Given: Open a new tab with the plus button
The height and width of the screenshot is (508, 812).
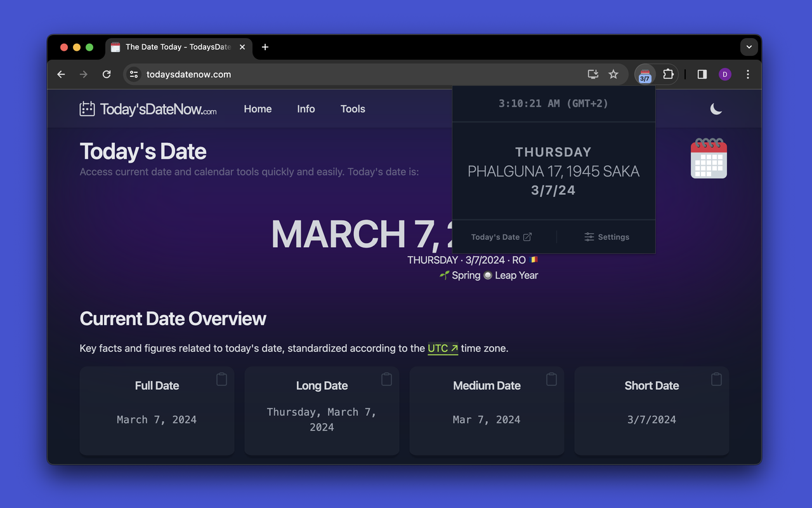Looking at the screenshot, I should pos(265,47).
